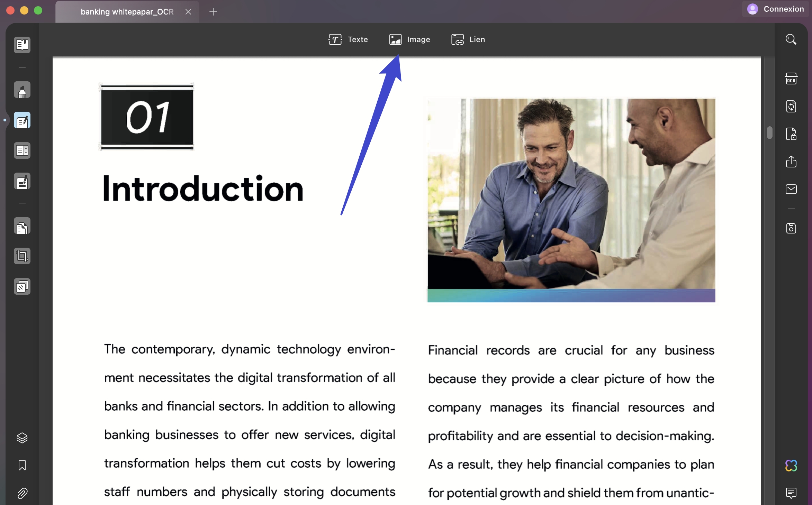Select the banking whitepapar_OCR tab

[x=127, y=11]
